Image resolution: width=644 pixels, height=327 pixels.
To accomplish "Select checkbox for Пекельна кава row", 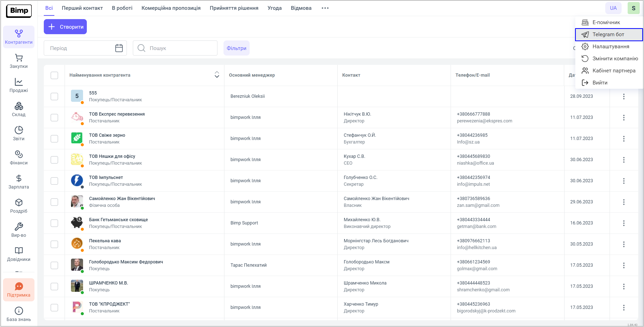I will point(54,244).
